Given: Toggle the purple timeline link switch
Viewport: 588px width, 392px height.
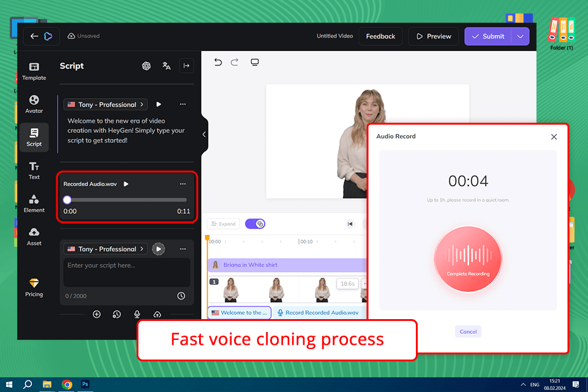Looking at the screenshot, I should [x=255, y=224].
